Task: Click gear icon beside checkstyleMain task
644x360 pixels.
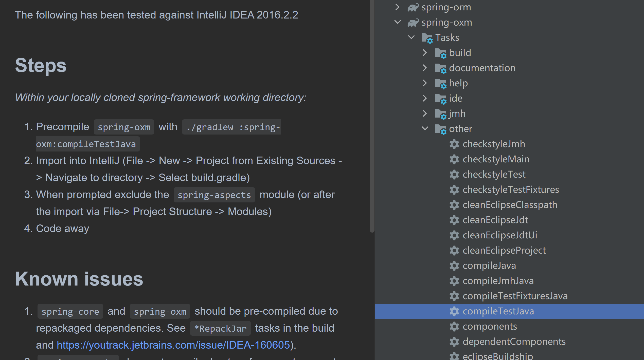Action: (x=454, y=159)
